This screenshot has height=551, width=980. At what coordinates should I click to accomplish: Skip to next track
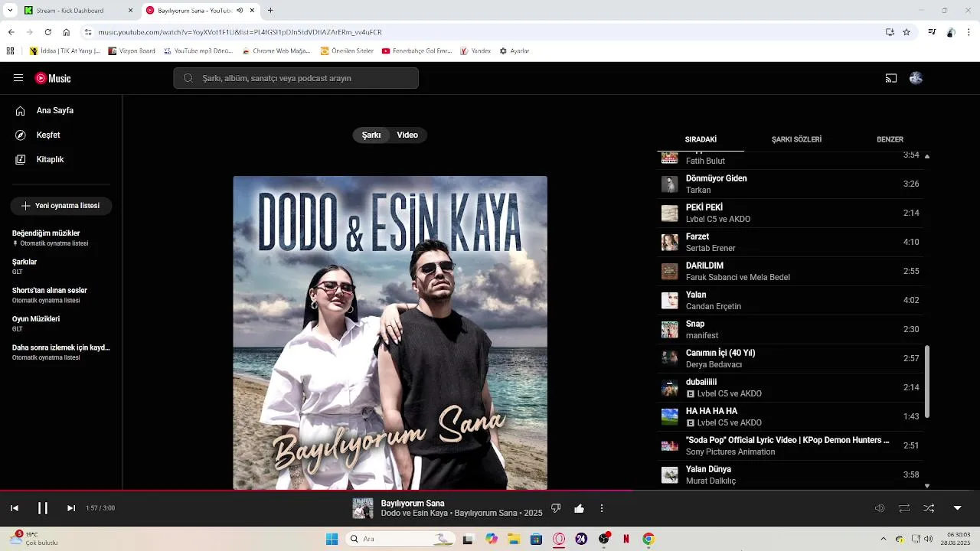pyautogui.click(x=71, y=508)
